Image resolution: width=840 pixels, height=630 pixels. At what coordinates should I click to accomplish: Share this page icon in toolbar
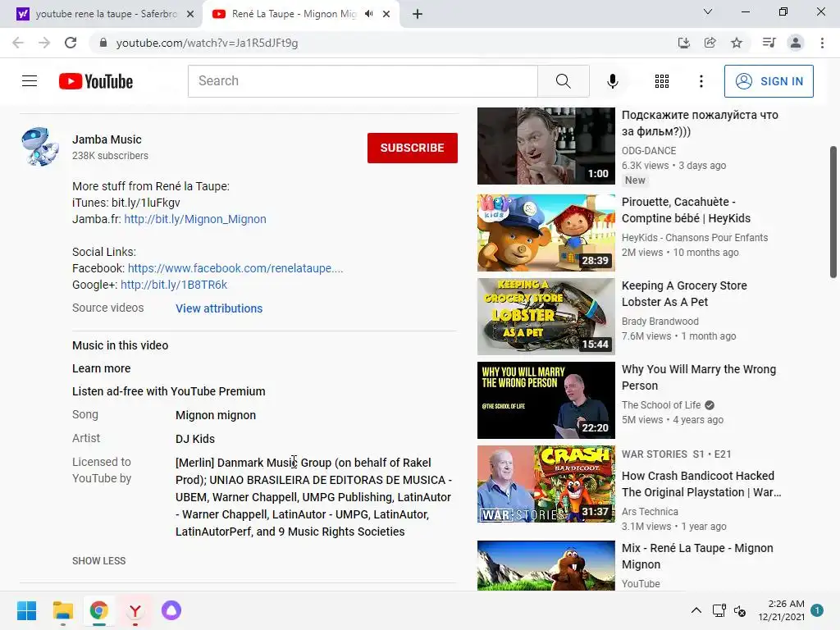point(710,43)
